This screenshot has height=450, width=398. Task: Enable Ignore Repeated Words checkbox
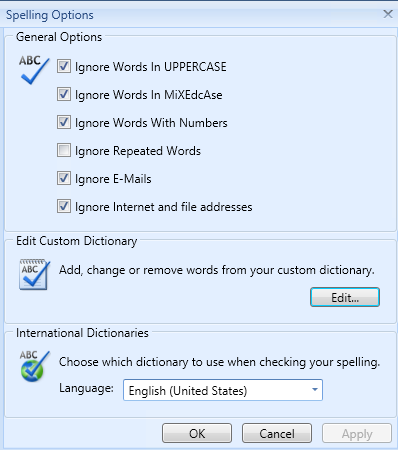click(x=64, y=150)
